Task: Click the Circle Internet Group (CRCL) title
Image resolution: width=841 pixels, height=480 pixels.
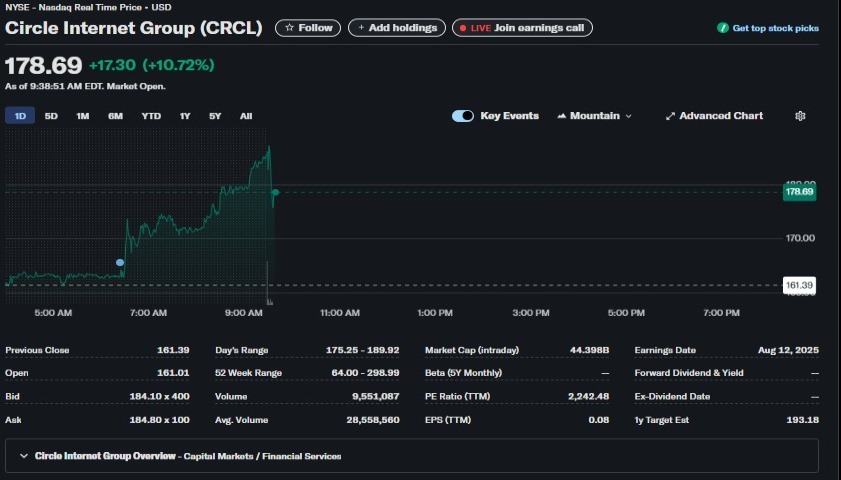Action: pyautogui.click(x=134, y=28)
